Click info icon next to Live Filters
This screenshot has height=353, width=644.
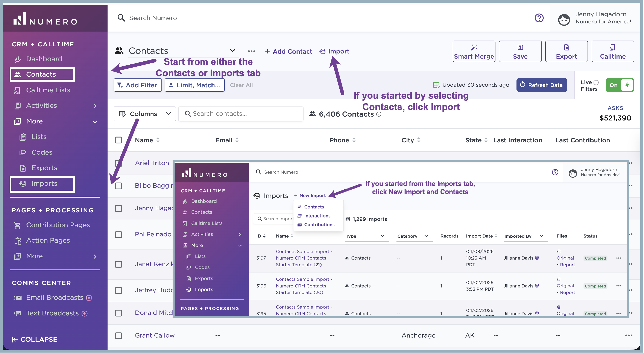point(596,82)
